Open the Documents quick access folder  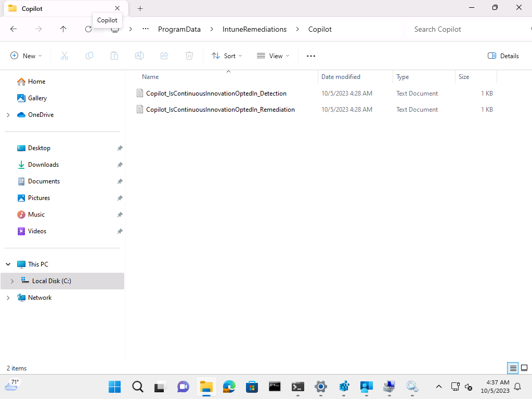coord(44,181)
